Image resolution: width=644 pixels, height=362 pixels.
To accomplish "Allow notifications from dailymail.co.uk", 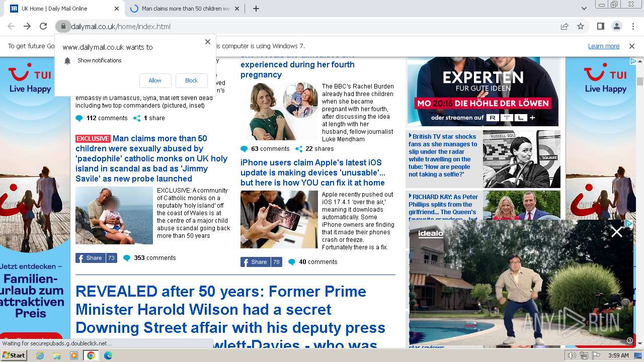I will pyautogui.click(x=155, y=80).
